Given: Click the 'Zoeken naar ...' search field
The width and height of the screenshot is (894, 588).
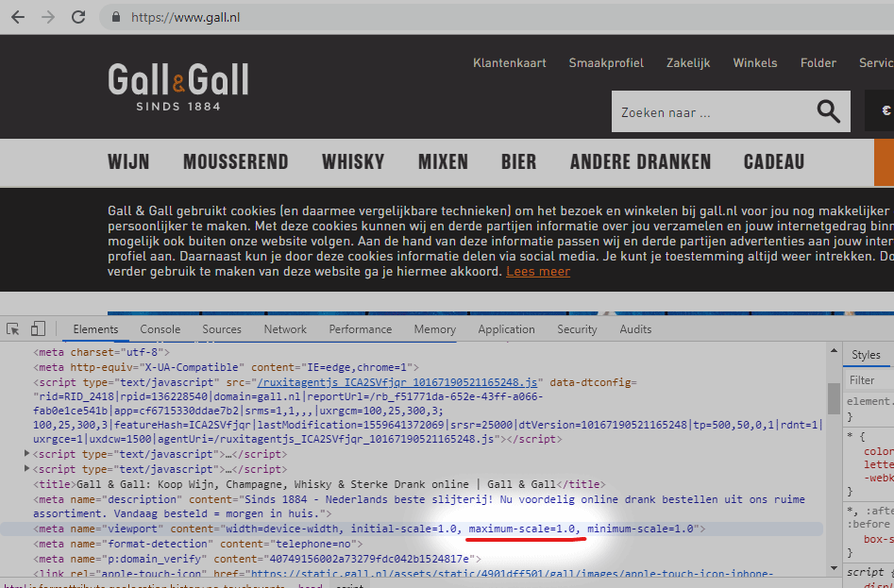Looking at the screenshot, I should [x=713, y=111].
